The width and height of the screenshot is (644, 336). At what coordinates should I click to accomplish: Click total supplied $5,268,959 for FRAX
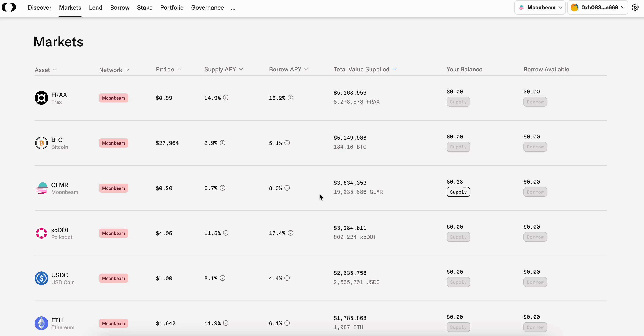click(x=350, y=93)
